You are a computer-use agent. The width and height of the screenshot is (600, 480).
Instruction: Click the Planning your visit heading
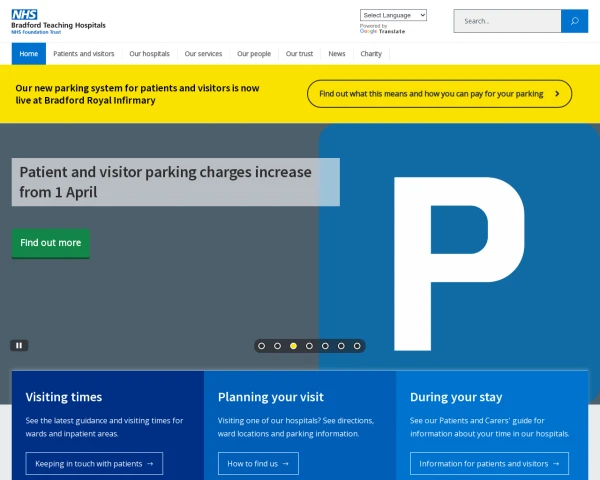271,397
